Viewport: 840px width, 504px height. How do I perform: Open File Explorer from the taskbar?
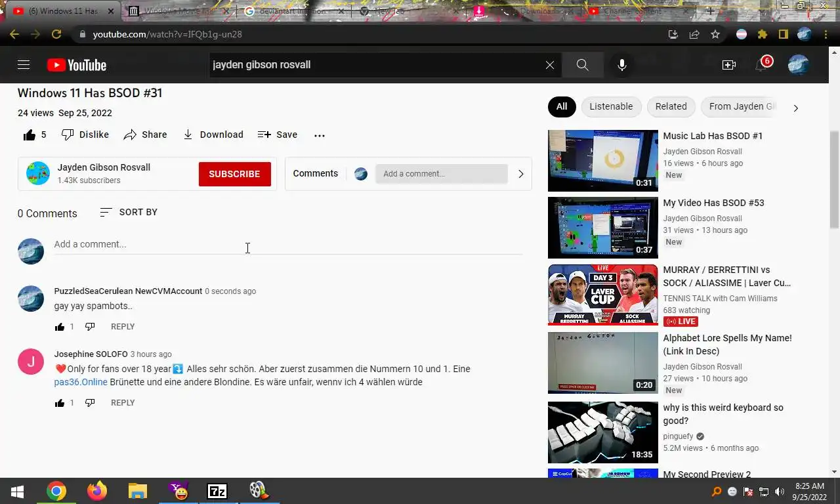137,491
